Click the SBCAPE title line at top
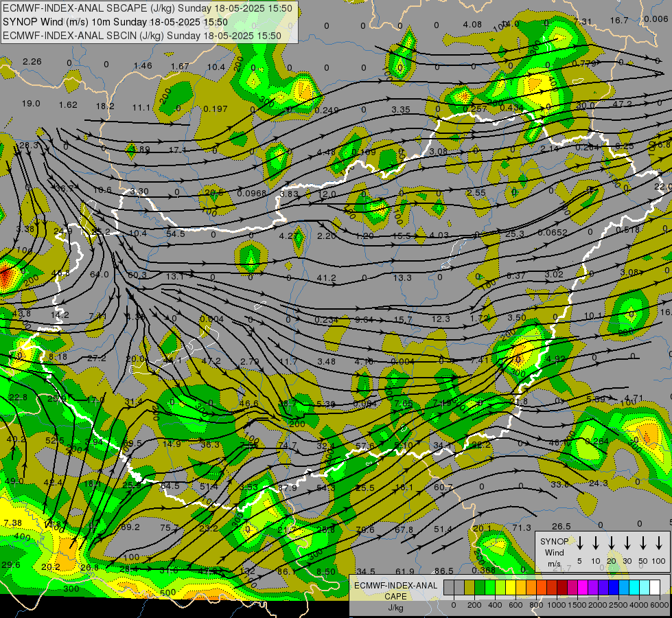The image size is (672, 618). (x=148, y=8)
